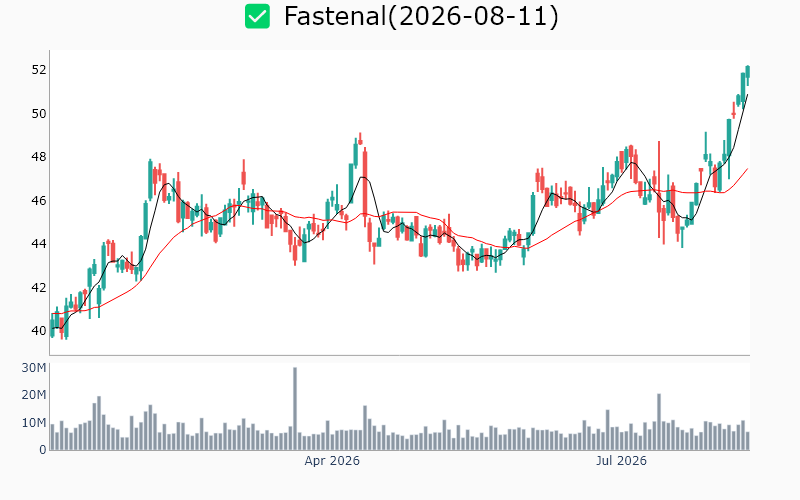Click the green checkmark icon beside Fastenal
800x500 pixels.
257,16
